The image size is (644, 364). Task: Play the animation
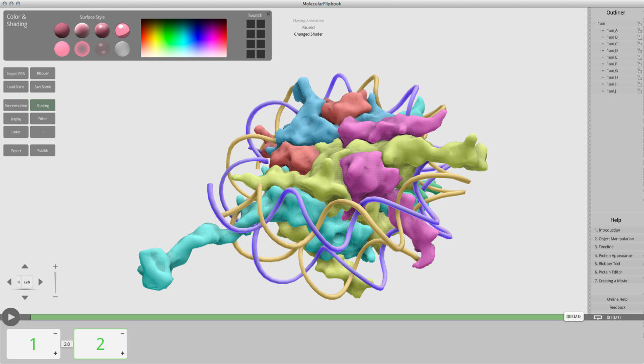(x=11, y=317)
